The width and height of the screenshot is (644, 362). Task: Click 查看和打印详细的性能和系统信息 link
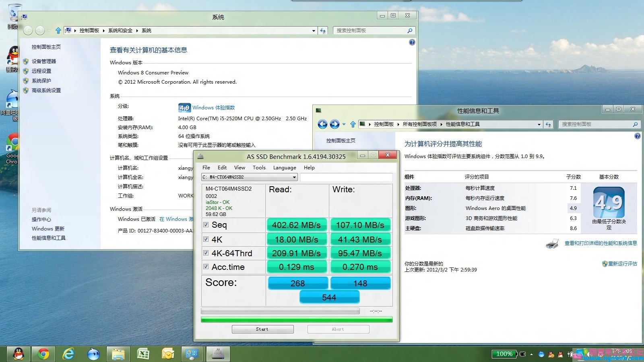tap(601, 243)
